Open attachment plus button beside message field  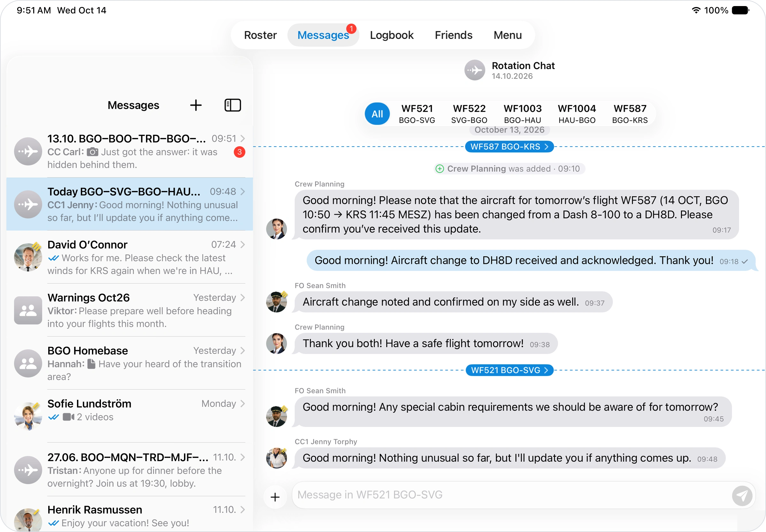pos(275,497)
